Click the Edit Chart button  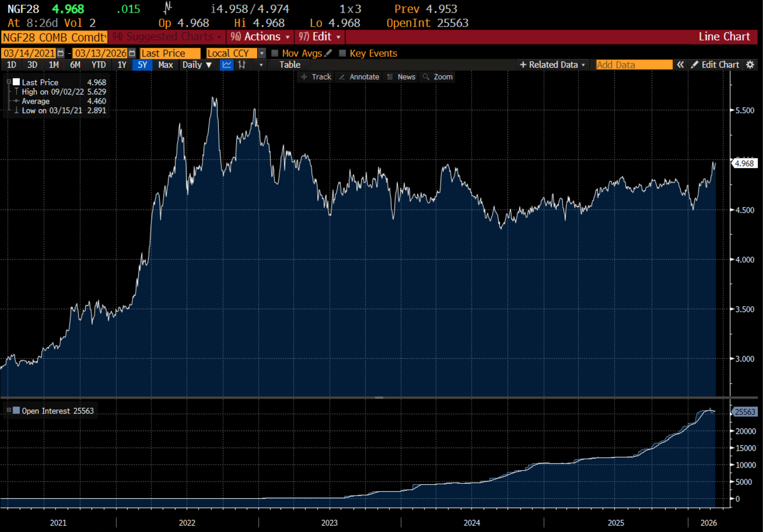[x=715, y=65]
